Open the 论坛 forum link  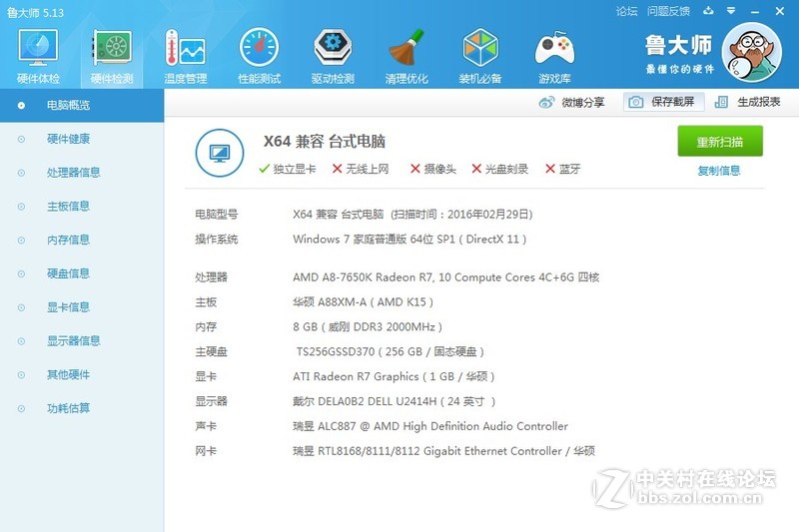[626, 11]
